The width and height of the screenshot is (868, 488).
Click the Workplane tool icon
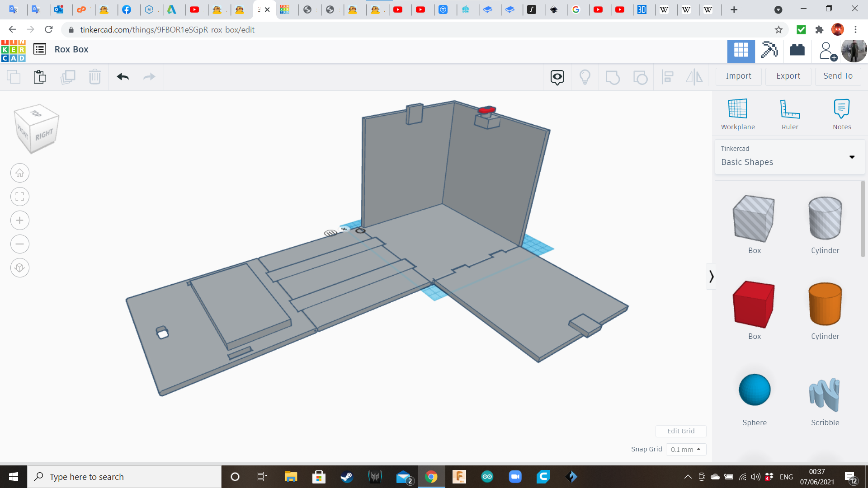pos(737,109)
